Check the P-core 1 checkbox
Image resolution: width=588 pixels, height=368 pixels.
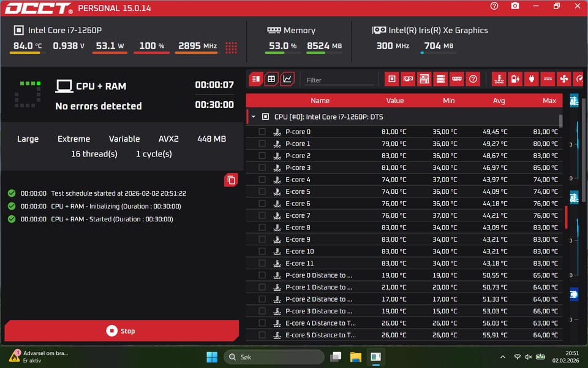point(262,144)
